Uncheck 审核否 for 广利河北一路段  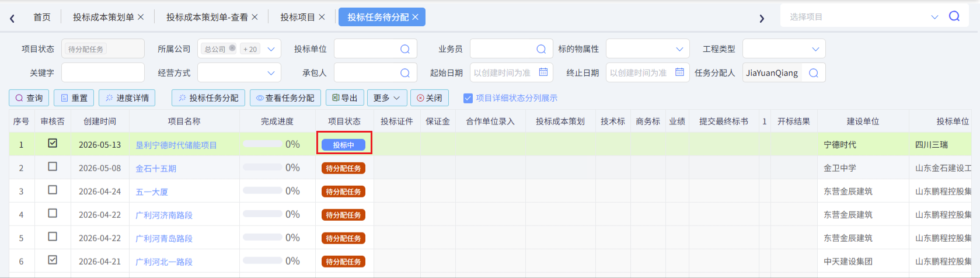(x=53, y=260)
